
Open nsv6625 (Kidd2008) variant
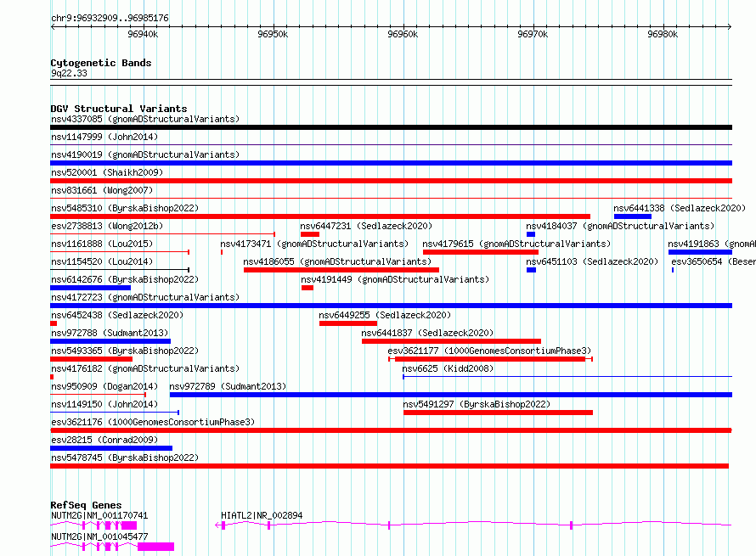point(448,368)
